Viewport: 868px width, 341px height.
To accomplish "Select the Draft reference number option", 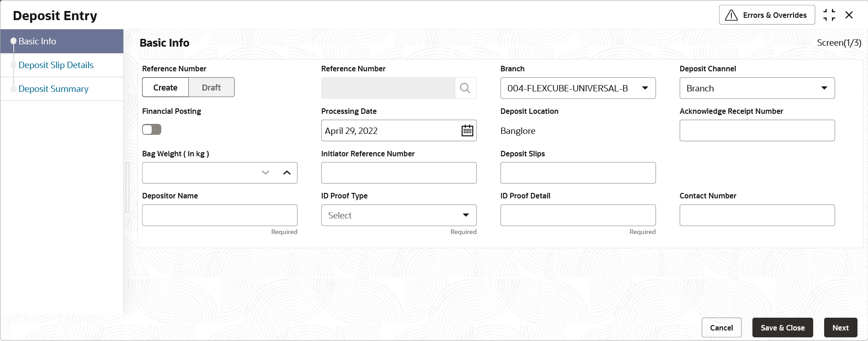I will tap(212, 87).
